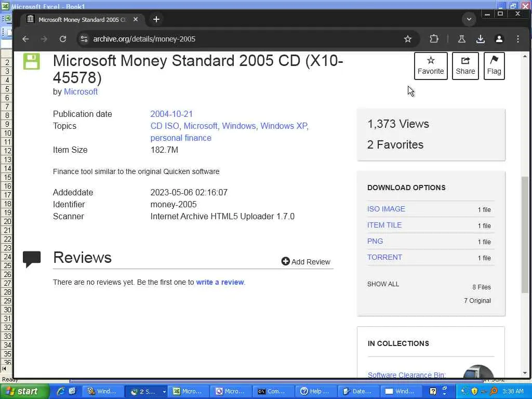Screen dimensions: 532x399
Task: Click the 1,373 Views text
Action: point(398,124)
